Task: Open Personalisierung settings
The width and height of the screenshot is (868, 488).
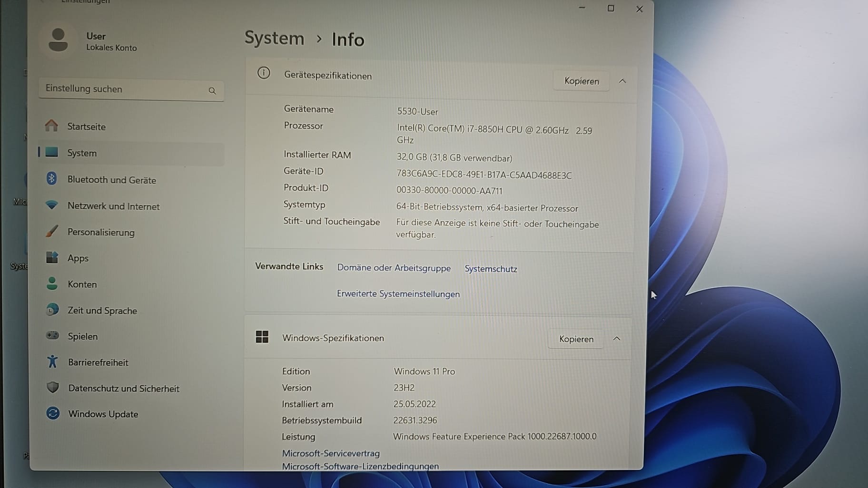Action: (131, 232)
